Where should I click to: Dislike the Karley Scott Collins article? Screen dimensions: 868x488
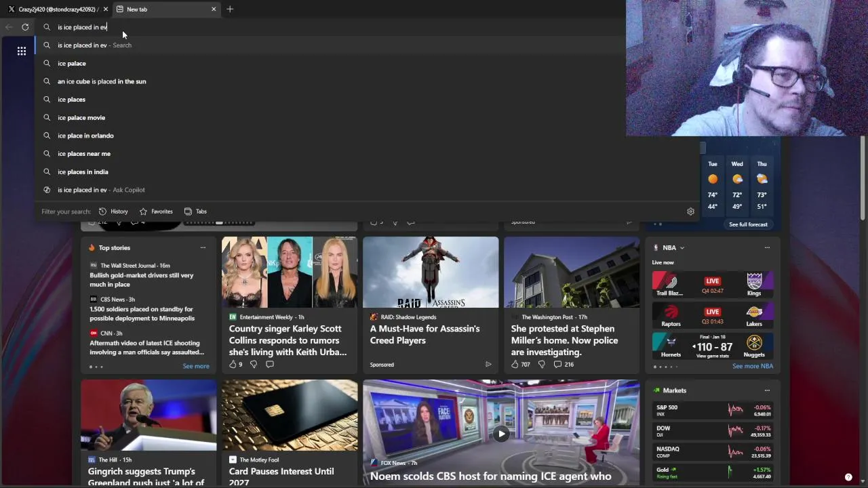(254, 365)
